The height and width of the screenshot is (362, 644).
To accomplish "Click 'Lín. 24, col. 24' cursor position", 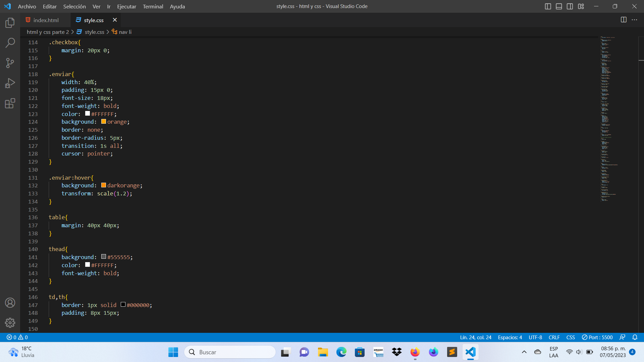I will coord(476,337).
